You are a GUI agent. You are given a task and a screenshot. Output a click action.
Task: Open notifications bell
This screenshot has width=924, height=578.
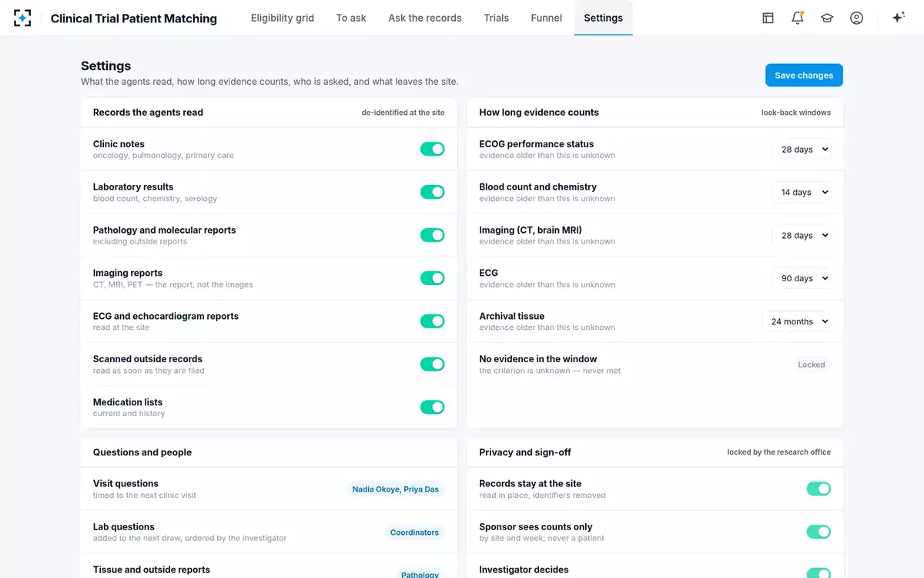pos(798,18)
